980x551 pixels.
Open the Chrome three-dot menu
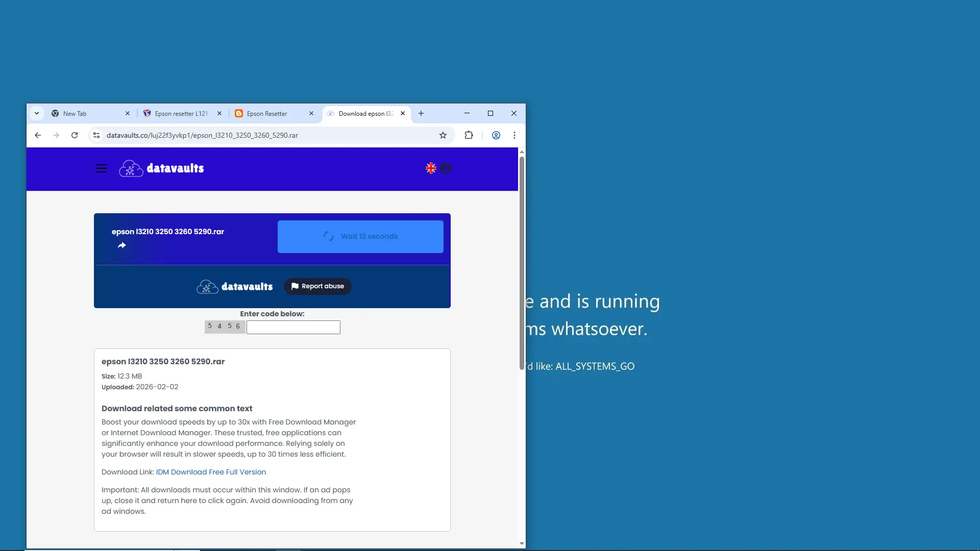click(514, 135)
